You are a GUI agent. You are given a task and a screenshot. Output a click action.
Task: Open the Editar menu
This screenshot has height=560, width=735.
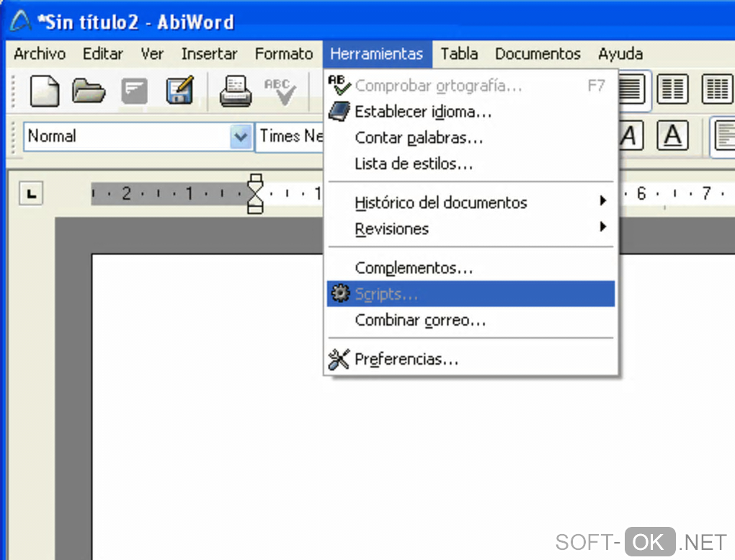coord(102,54)
